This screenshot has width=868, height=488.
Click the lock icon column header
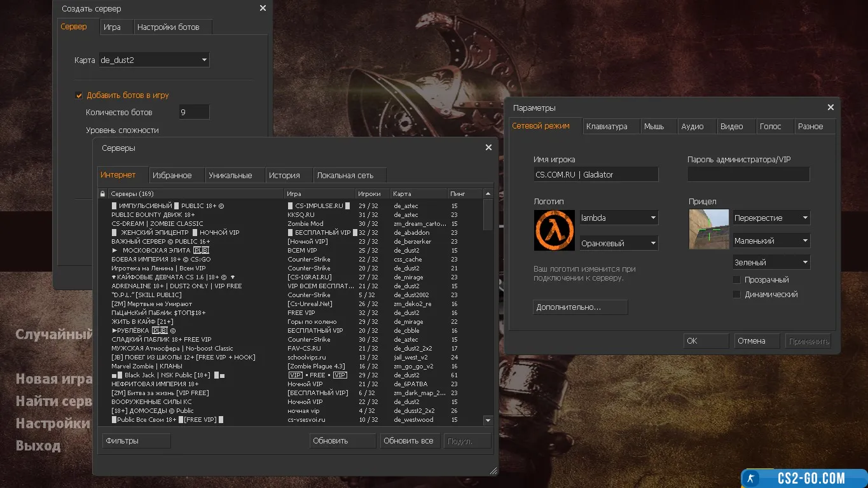point(102,193)
